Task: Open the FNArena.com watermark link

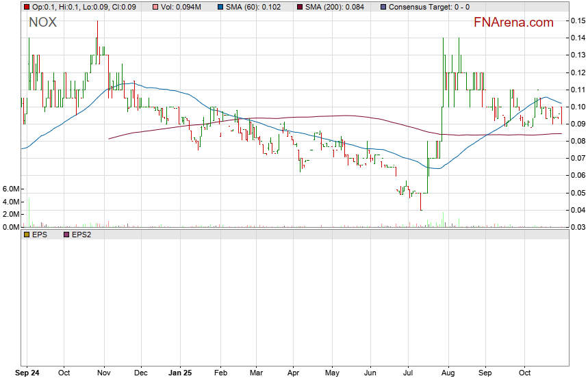Action: (513, 23)
